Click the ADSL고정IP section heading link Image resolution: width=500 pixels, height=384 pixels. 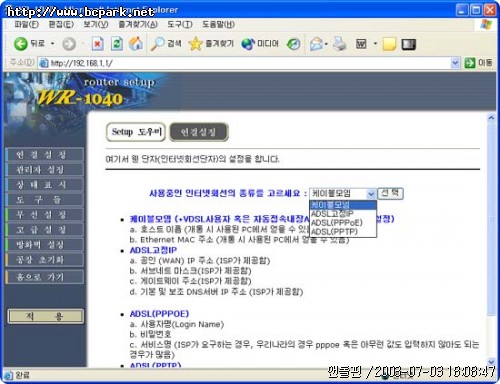click(153, 250)
